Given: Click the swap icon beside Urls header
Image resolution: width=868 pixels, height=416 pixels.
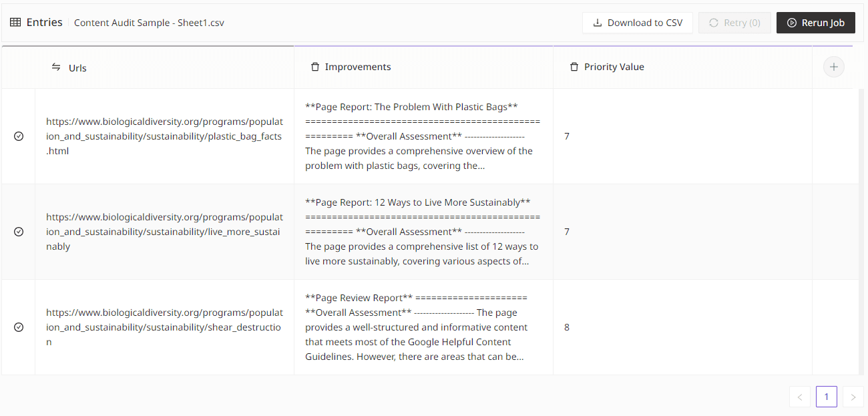Looking at the screenshot, I should click(x=56, y=67).
